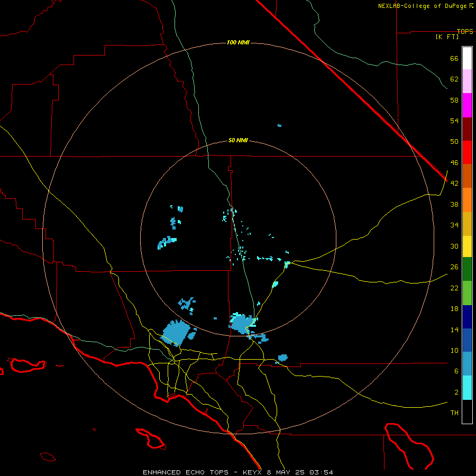Viewport: 476px width, 476px height.
Task: Click the legend value 34
Action: coord(454,225)
